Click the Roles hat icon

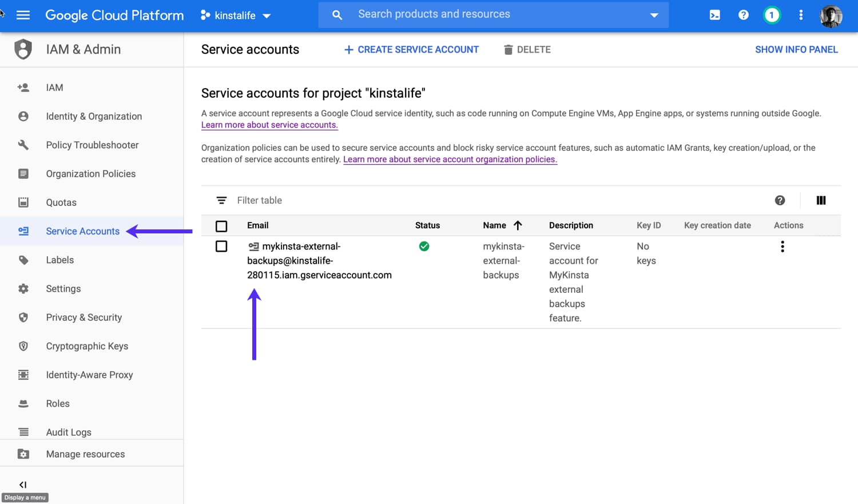pos(23,403)
